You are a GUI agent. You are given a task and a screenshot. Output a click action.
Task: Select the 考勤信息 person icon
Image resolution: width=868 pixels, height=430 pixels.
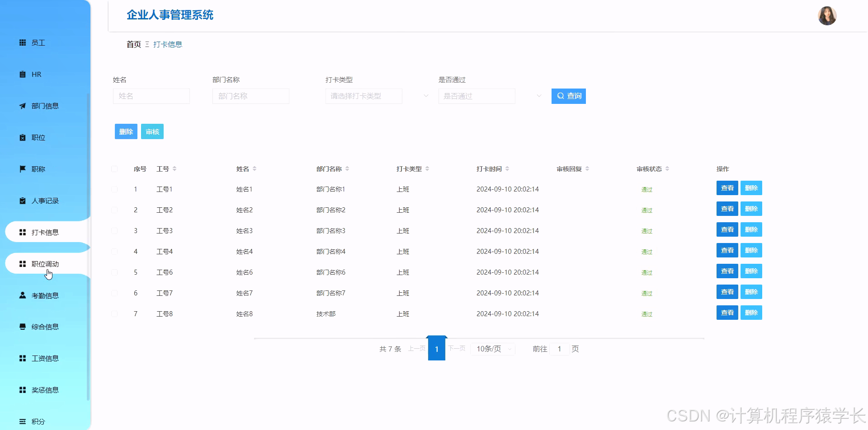point(22,295)
